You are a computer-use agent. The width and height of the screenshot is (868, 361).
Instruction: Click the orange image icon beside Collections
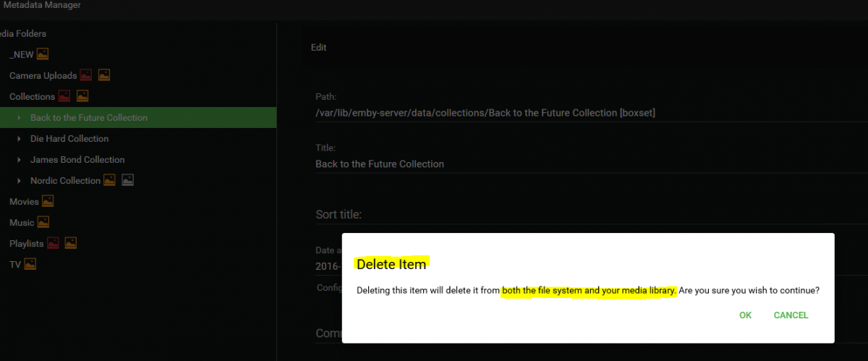coord(82,96)
